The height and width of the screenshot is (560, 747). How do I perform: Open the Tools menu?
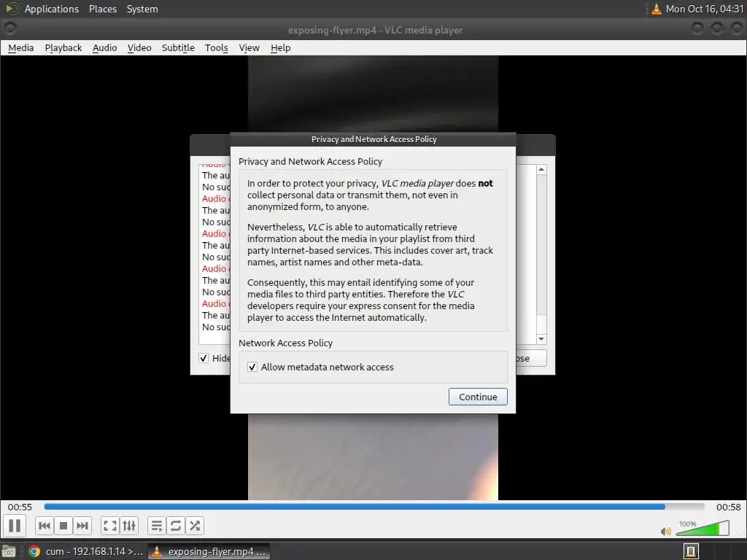[x=216, y=47]
